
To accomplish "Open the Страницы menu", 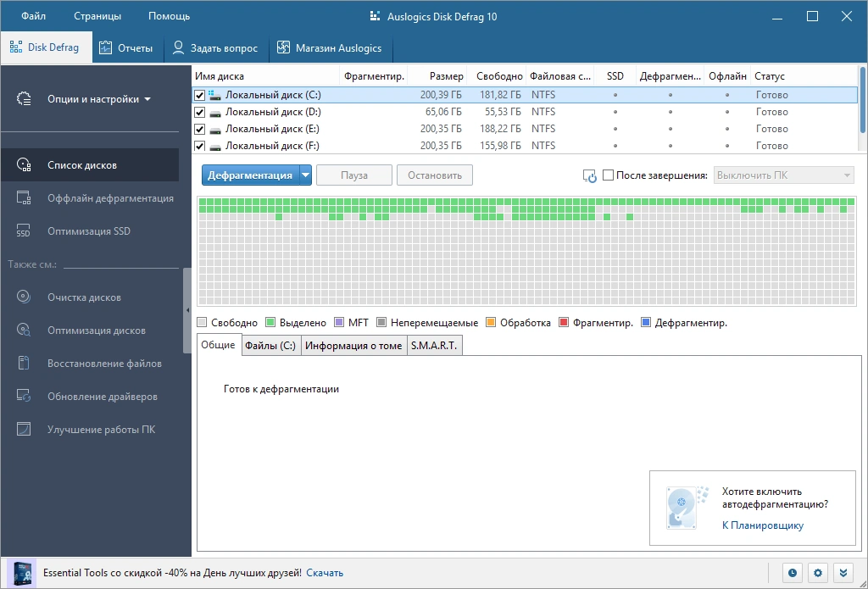I will coord(97,16).
